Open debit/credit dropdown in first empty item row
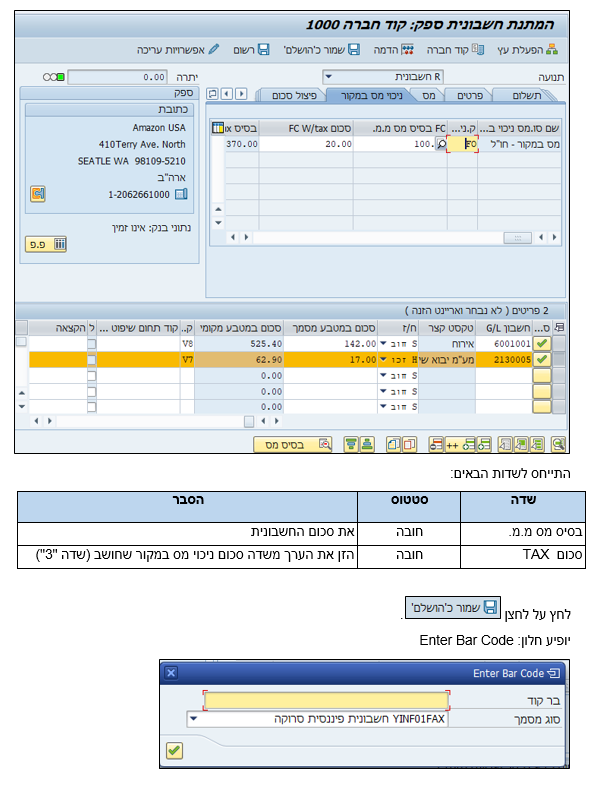This screenshot has height=788, width=601. pyautogui.click(x=383, y=376)
